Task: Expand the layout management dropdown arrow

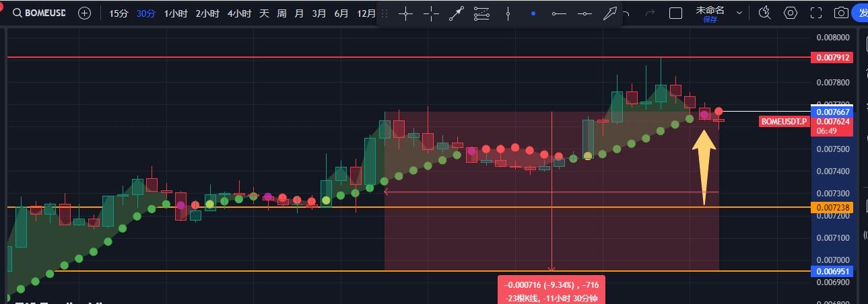Action: tap(739, 13)
